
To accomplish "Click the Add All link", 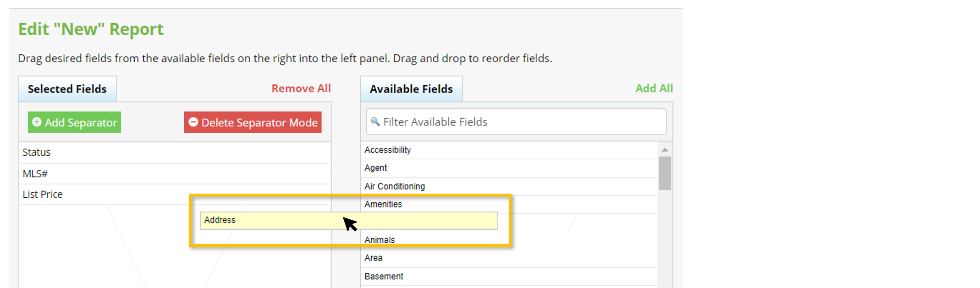I will [654, 88].
